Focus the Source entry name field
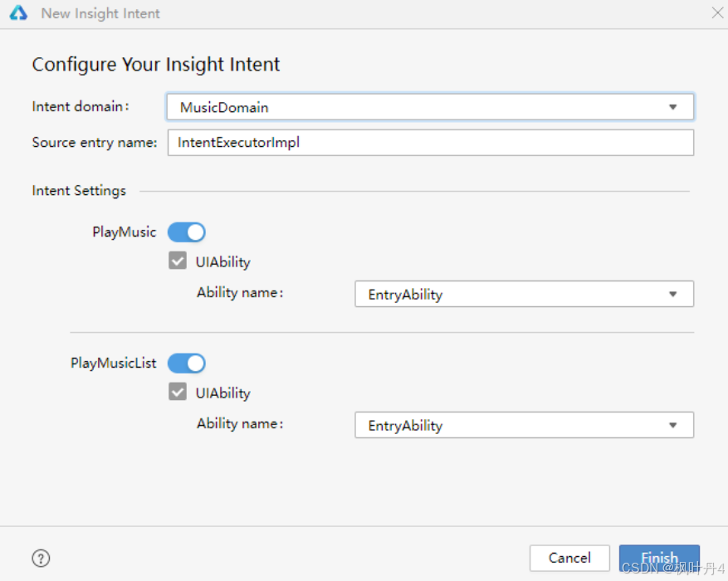728x581 pixels. click(430, 143)
